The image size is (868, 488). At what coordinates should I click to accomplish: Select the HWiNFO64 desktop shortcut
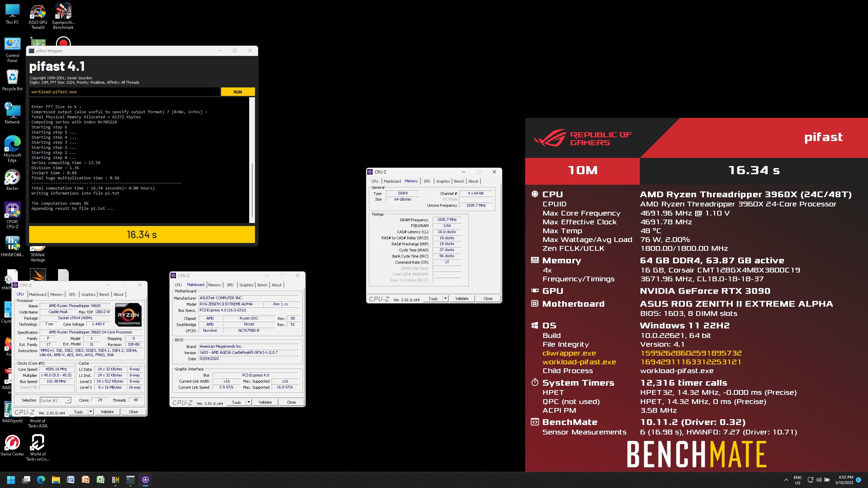coord(12,247)
